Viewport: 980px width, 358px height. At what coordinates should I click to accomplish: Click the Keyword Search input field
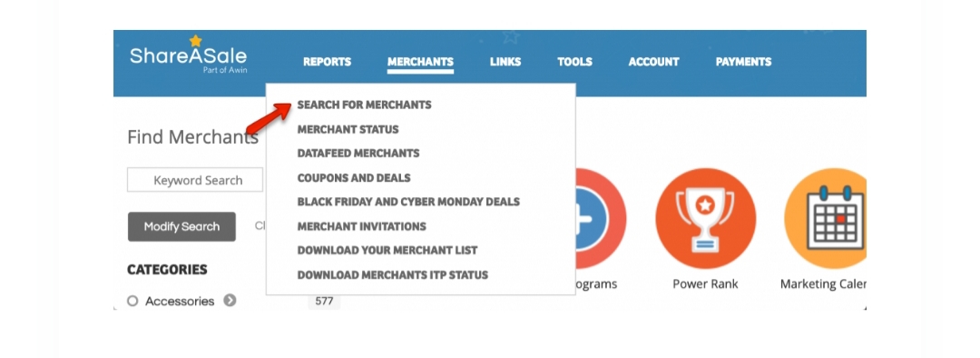pos(195,180)
